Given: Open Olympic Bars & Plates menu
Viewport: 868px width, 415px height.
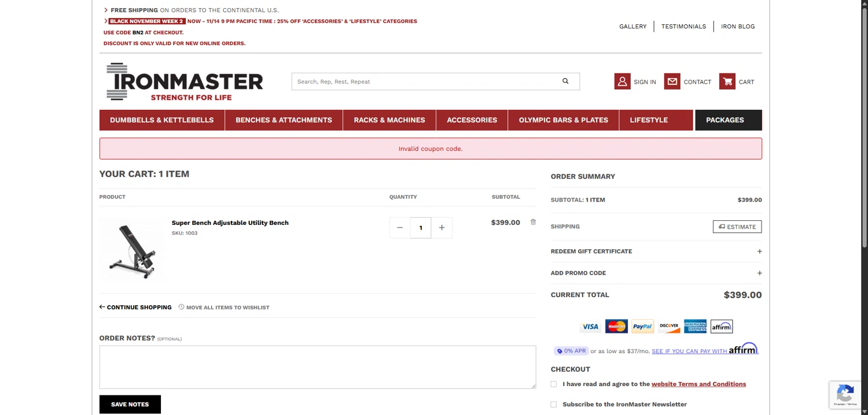Looking at the screenshot, I should (x=564, y=120).
